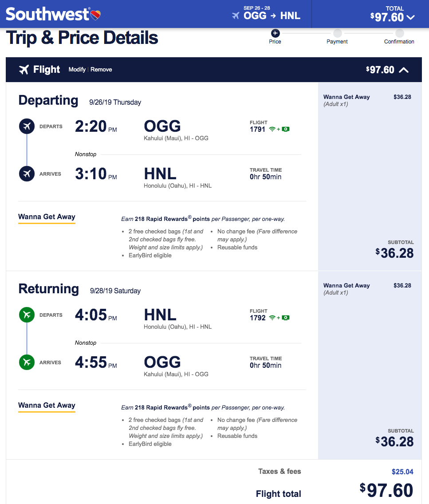Screen dimensions: 429x504
Task: Click the departing flight ARRIVES plane icon
Action: pos(27,173)
